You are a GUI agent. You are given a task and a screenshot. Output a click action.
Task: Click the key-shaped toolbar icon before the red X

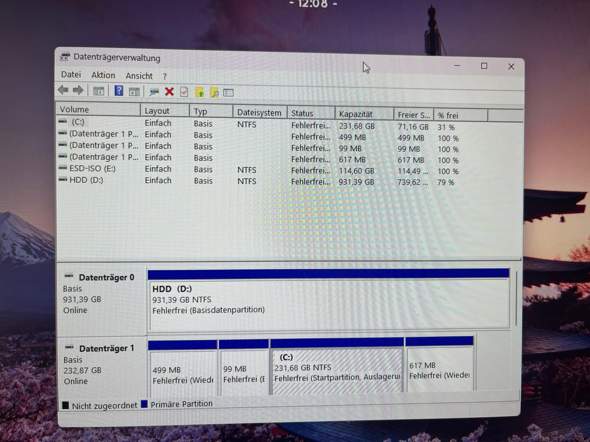pos(154,92)
